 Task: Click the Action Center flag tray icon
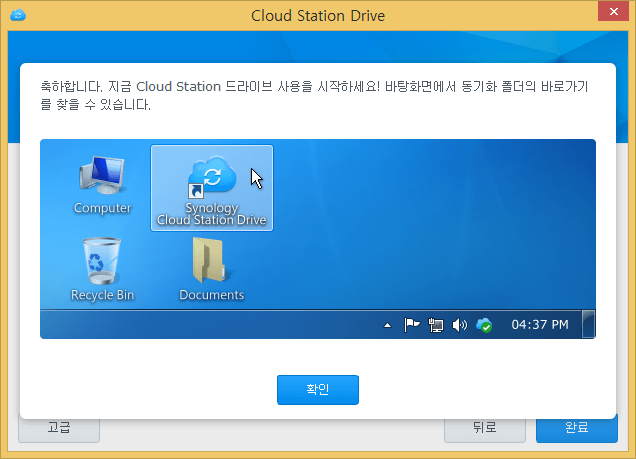pyautogui.click(x=412, y=325)
